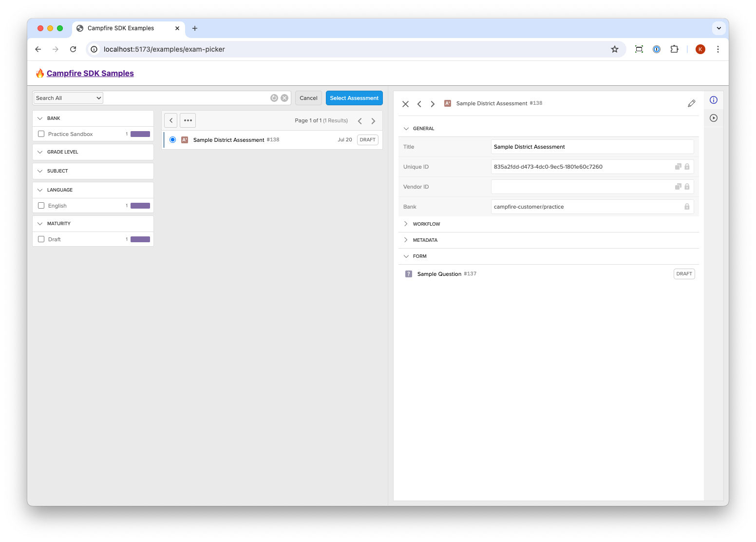756x542 pixels.
Task: Copy the Vendor ID value
Action: click(x=678, y=187)
